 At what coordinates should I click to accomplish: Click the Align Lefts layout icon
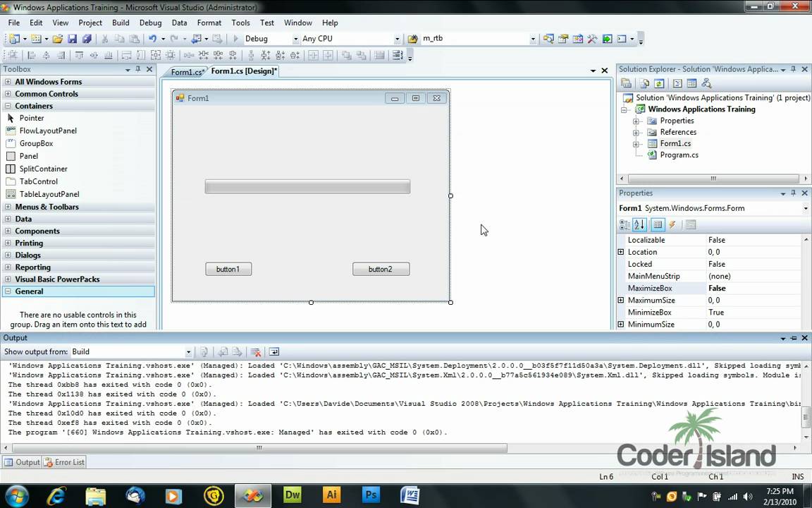tap(32, 56)
